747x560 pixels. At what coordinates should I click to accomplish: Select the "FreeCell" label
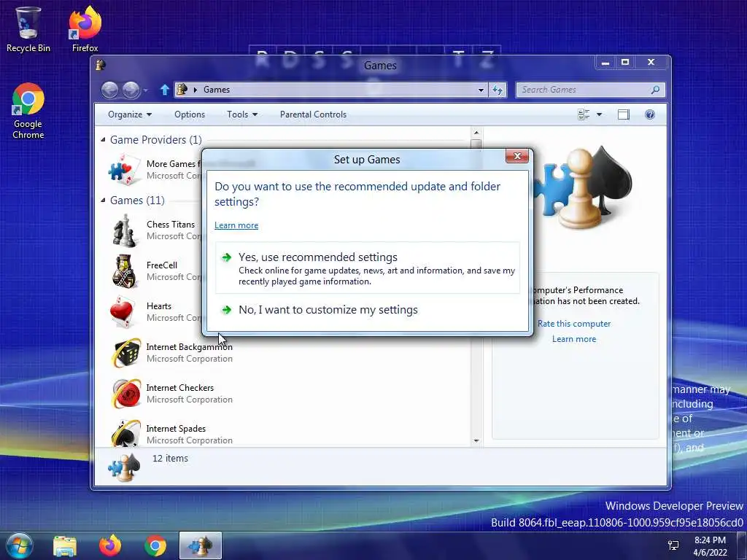tap(162, 265)
